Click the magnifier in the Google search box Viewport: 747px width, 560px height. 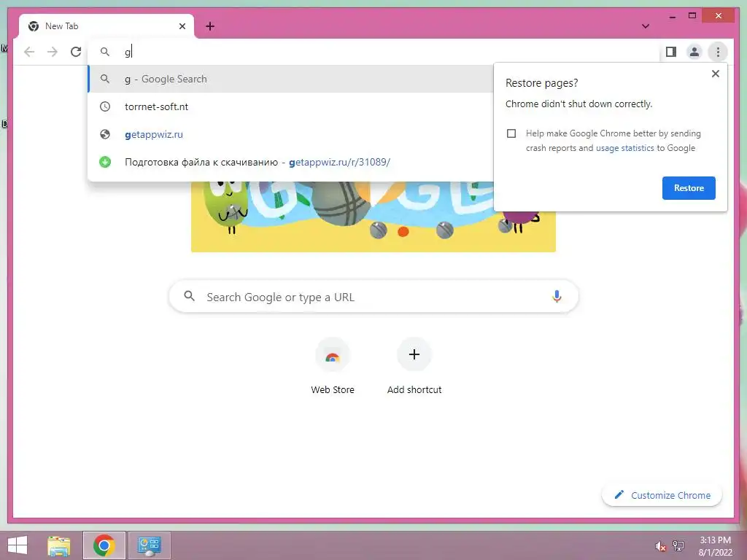189,296
